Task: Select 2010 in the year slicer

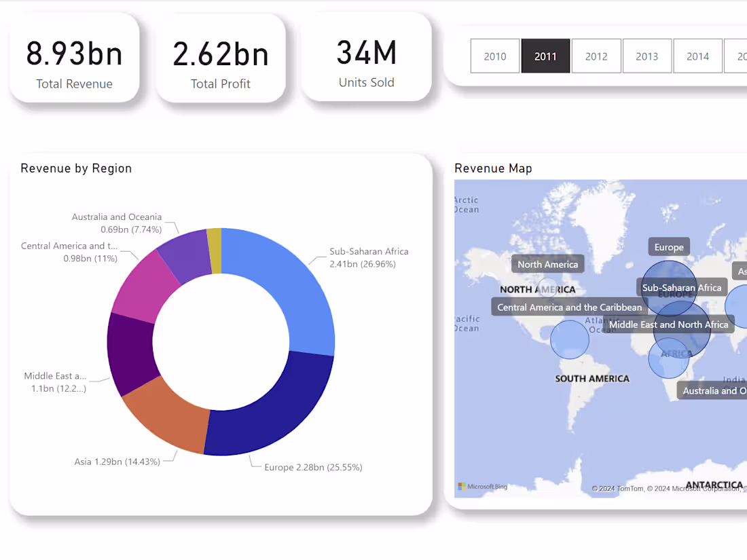Action: (494, 56)
